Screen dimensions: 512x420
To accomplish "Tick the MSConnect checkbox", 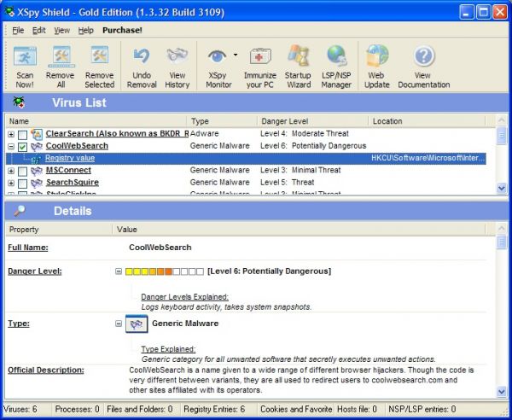I will [22, 171].
